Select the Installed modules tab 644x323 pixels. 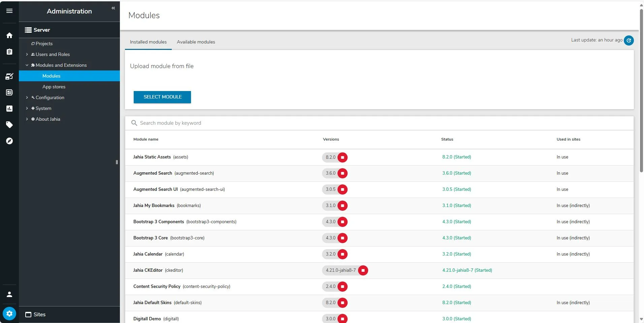coord(148,42)
